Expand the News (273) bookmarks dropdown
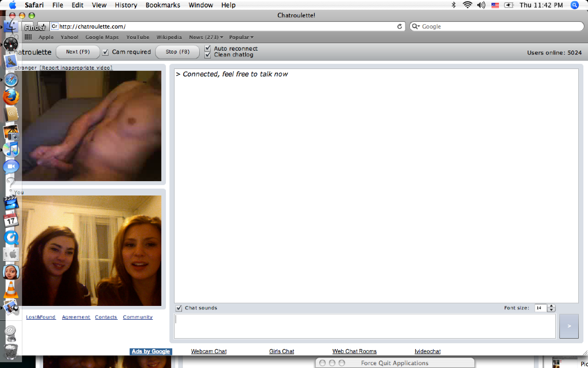 pos(206,37)
